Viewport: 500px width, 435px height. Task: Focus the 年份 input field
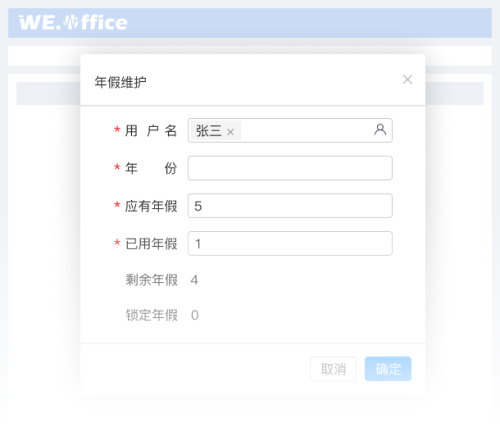pos(290,168)
